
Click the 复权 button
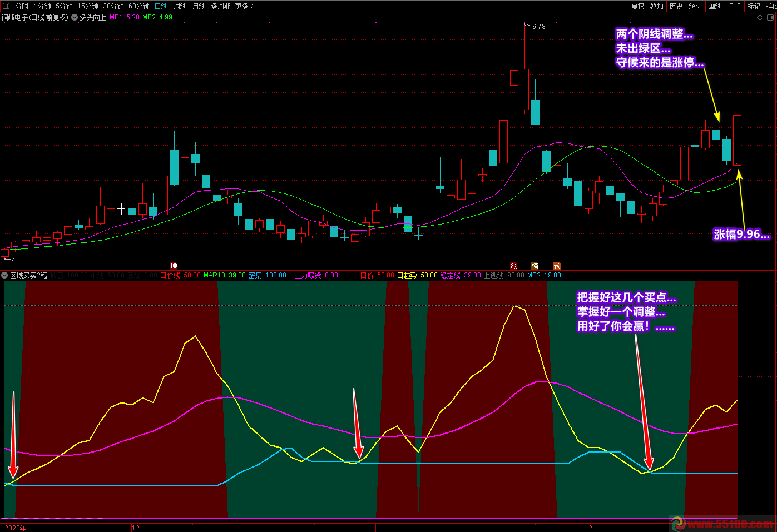tap(637, 6)
